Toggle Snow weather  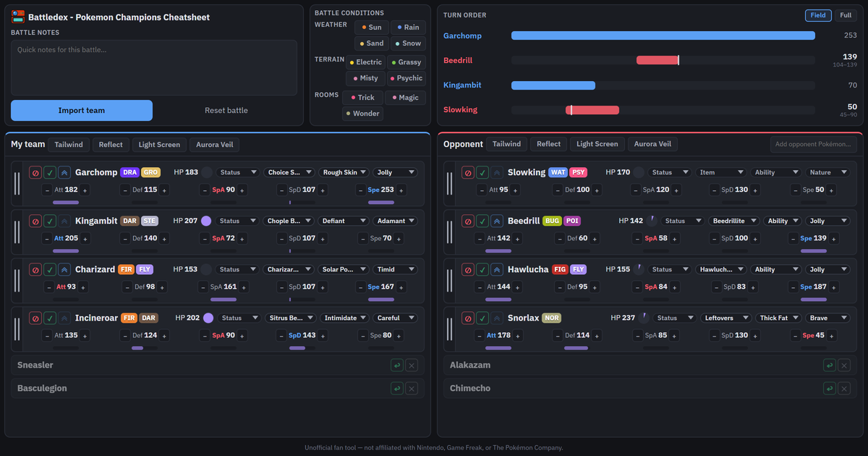(409, 43)
